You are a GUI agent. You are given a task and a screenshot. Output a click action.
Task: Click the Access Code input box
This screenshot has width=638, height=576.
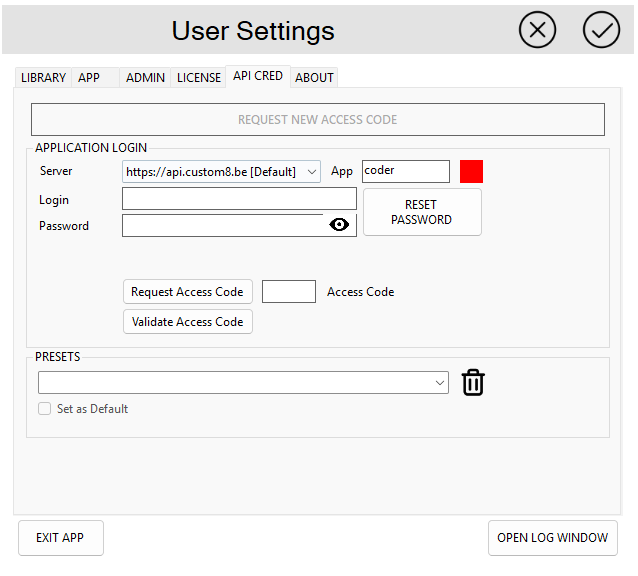point(288,291)
